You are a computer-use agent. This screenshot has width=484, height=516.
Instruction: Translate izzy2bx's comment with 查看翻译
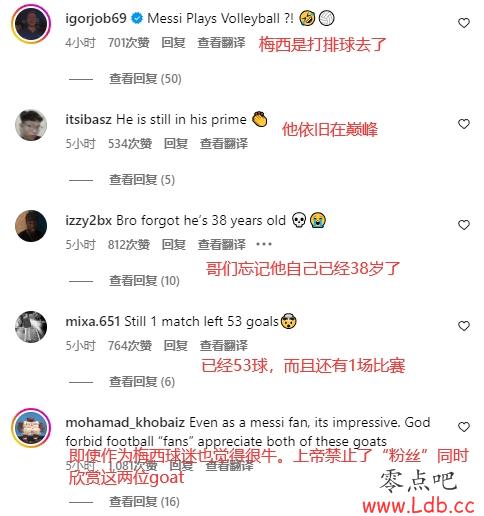point(222,244)
